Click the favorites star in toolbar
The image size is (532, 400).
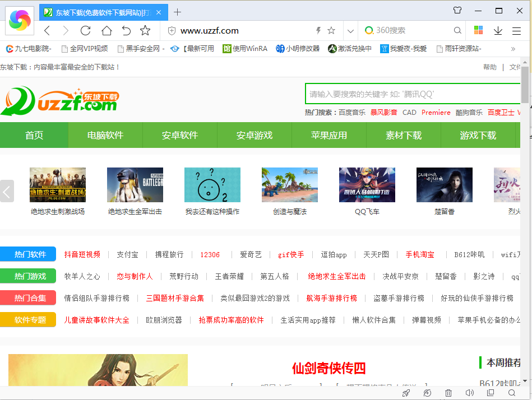(145, 30)
